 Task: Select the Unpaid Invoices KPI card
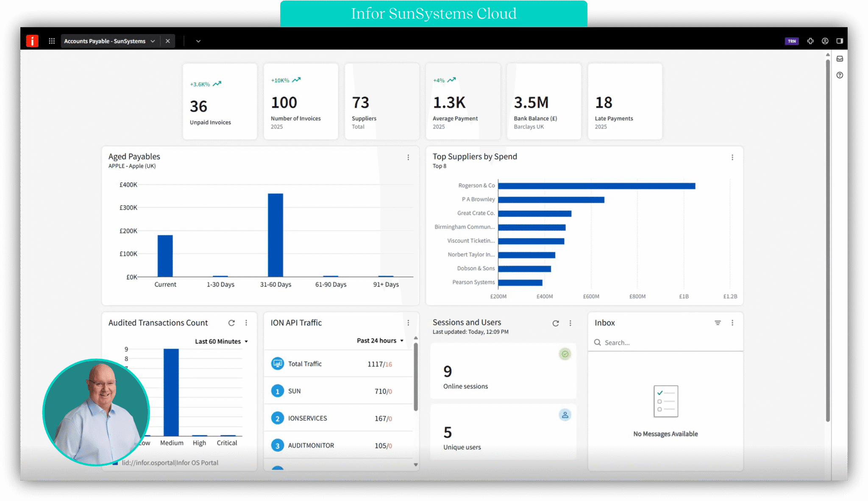(x=220, y=102)
